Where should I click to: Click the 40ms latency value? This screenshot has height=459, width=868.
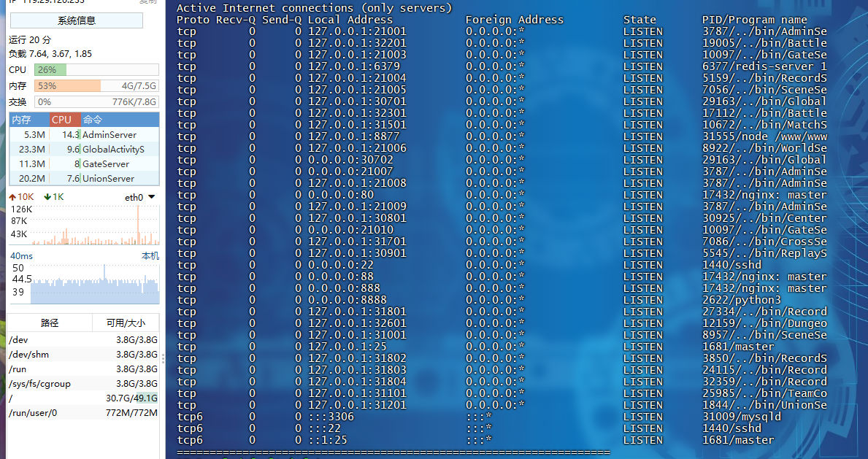click(22, 256)
